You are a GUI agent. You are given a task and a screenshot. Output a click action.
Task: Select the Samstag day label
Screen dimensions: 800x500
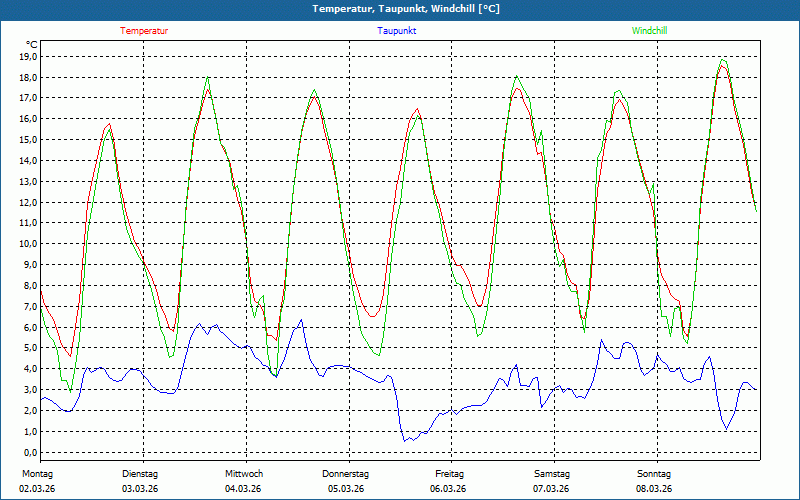[552, 474]
